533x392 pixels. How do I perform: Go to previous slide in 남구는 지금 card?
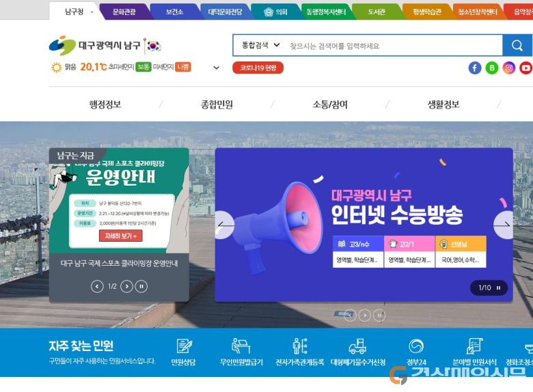(x=97, y=286)
